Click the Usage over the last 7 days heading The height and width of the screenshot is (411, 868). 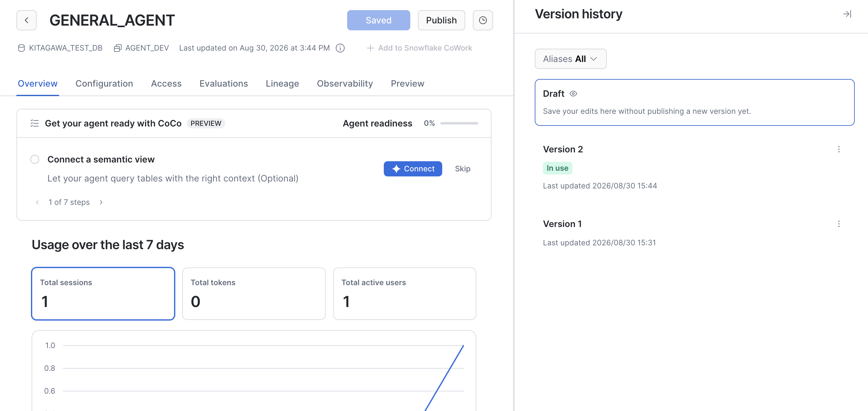108,245
